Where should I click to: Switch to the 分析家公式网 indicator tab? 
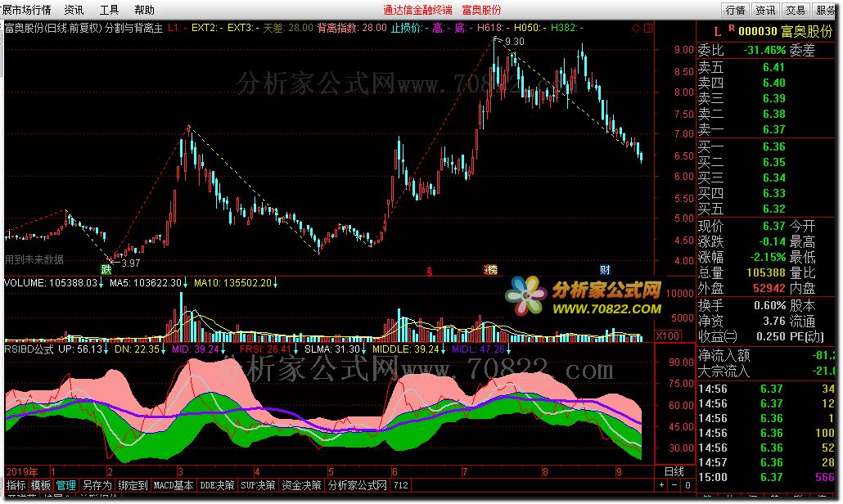click(358, 485)
